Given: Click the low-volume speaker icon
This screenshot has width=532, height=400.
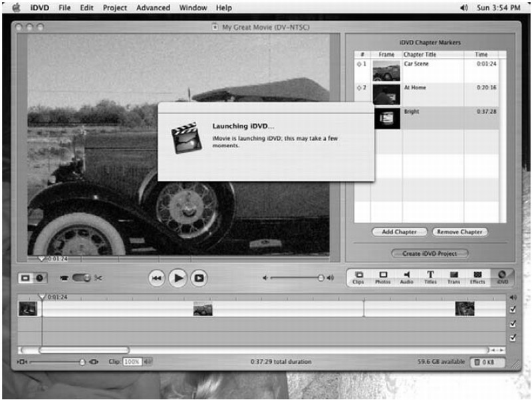Looking at the screenshot, I should click(265, 278).
